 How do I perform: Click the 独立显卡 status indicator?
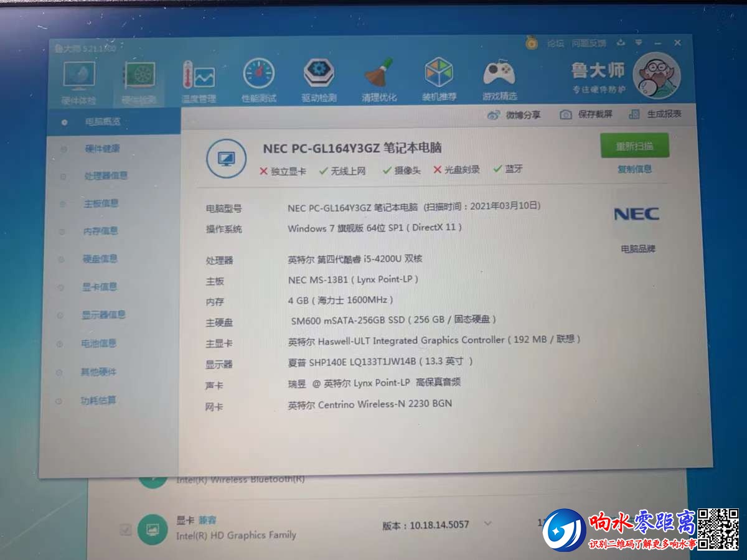[x=283, y=171]
